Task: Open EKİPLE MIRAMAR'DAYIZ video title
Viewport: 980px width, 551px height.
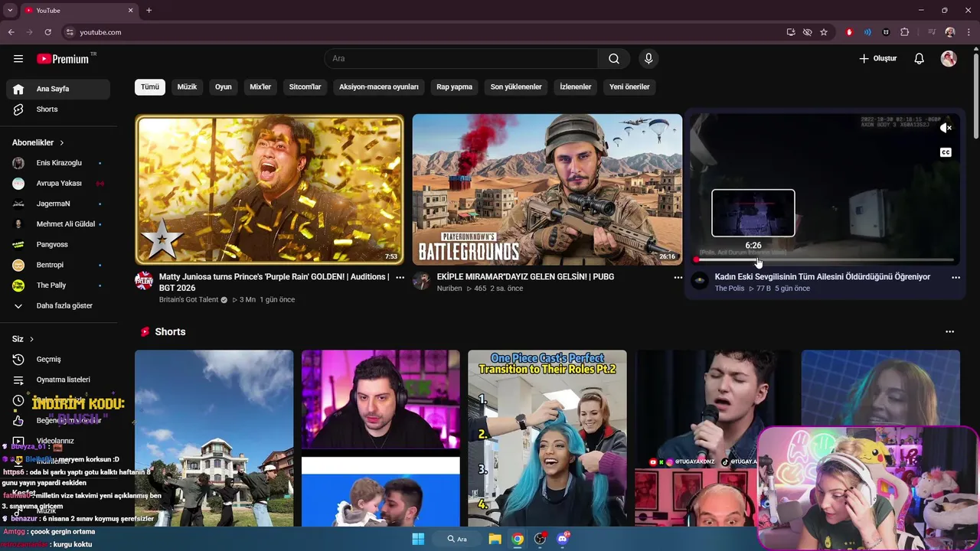Action: pos(525,277)
